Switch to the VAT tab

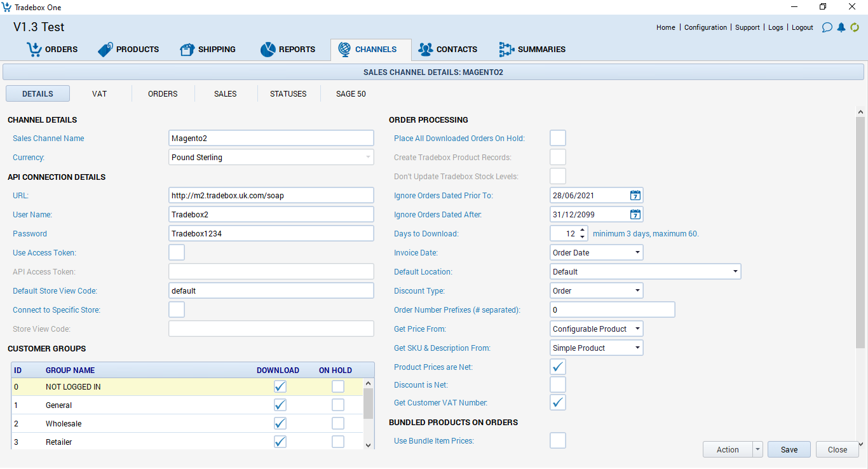click(99, 93)
